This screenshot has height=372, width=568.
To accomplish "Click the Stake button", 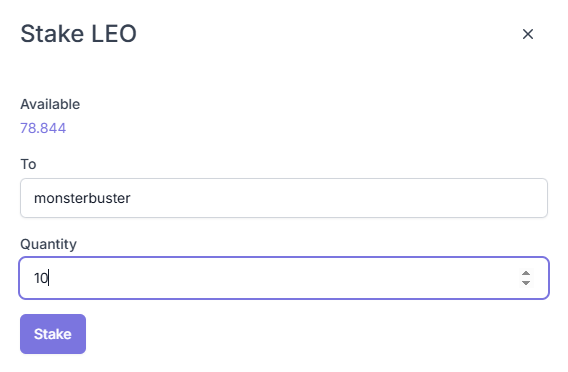I will [53, 334].
